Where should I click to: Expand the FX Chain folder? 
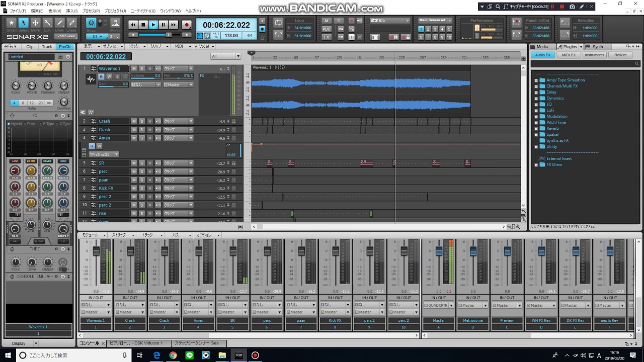536,164
